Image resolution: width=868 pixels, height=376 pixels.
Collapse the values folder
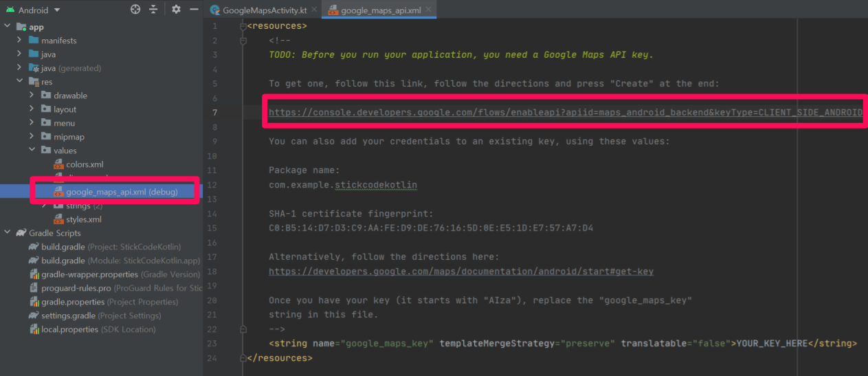pyautogui.click(x=32, y=151)
